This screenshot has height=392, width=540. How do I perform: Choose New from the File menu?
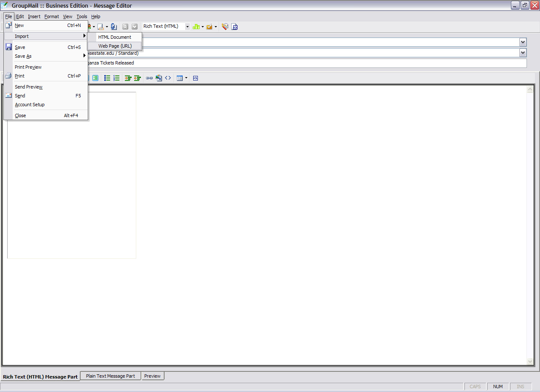pos(46,25)
